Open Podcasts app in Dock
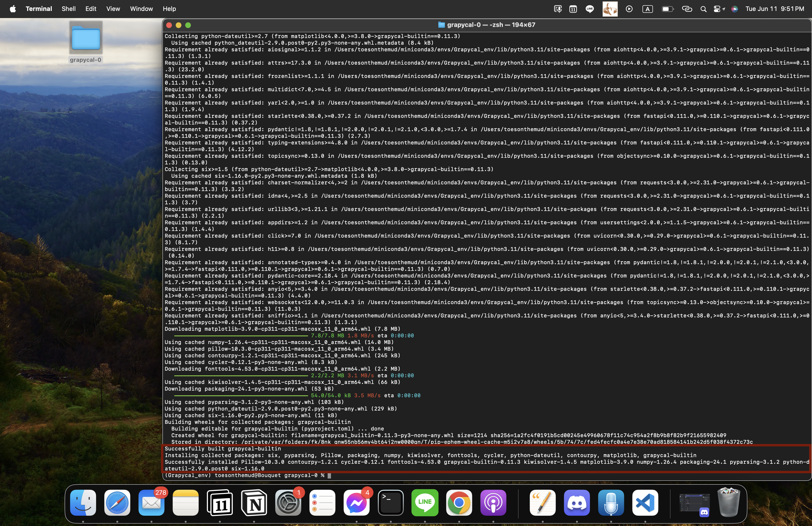Viewport: 812px width, 526px height. 493,502
